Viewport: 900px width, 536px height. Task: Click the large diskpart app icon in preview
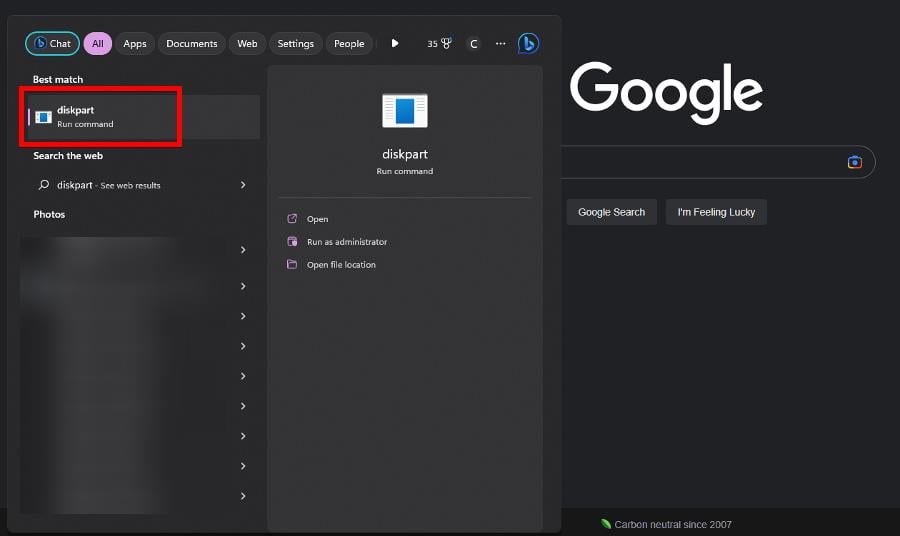[x=405, y=110]
